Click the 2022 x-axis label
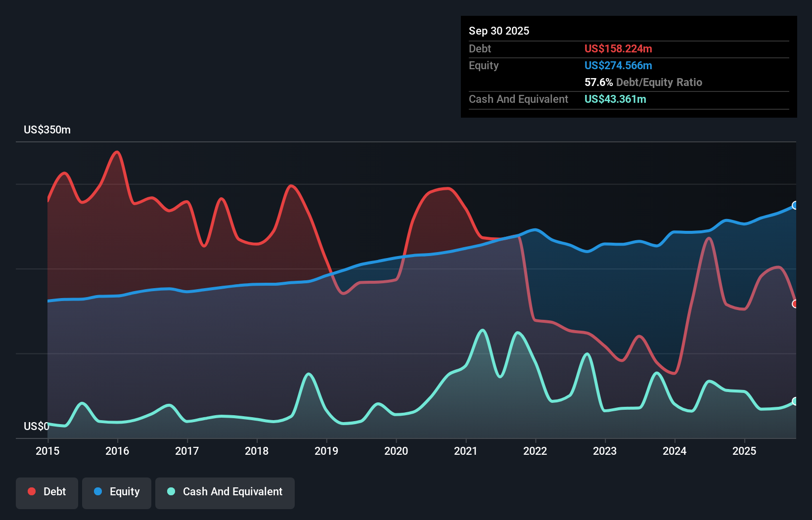The image size is (812, 520). (535, 451)
